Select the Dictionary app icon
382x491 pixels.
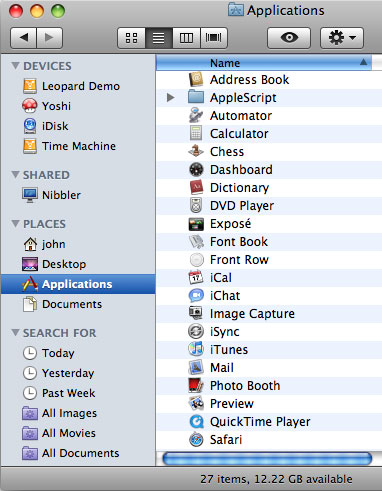196,188
